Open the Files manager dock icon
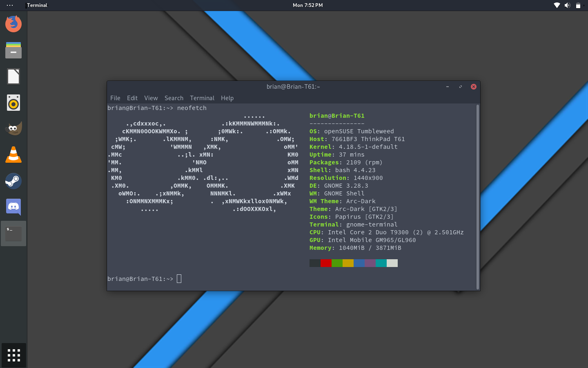 [13, 50]
